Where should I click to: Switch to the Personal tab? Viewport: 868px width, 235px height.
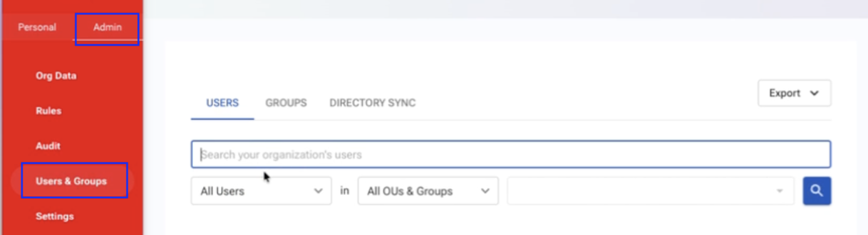click(x=37, y=27)
